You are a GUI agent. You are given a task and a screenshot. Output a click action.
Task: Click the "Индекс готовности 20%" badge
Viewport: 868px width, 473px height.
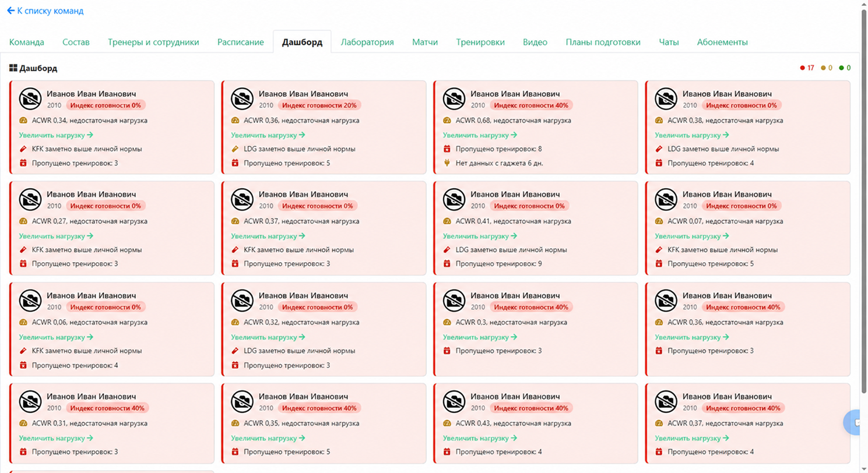[319, 105]
